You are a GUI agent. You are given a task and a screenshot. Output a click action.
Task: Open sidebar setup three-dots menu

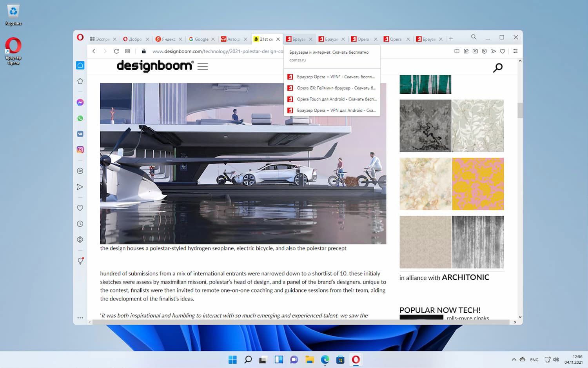pyautogui.click(x=80, y=318)
